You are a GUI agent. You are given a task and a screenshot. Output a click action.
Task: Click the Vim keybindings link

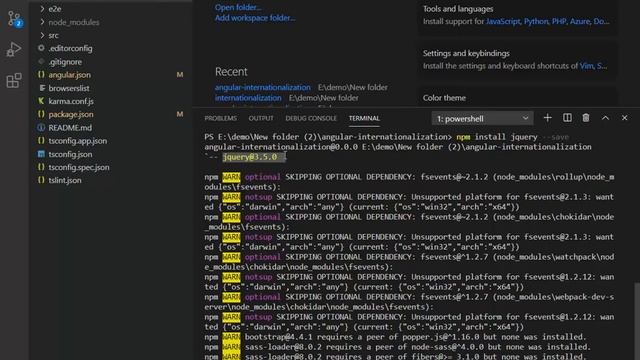click(x=586, y=66)
